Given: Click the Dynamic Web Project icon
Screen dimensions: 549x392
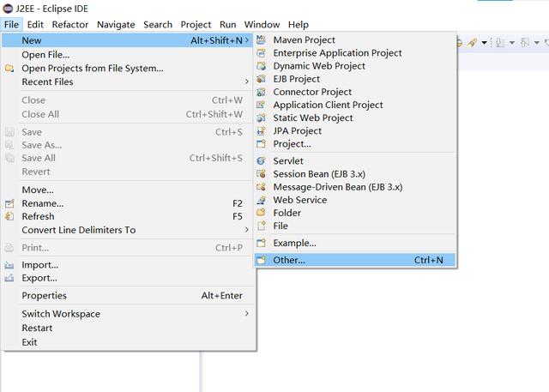Looking at the screenshot, I should (261, 66).
